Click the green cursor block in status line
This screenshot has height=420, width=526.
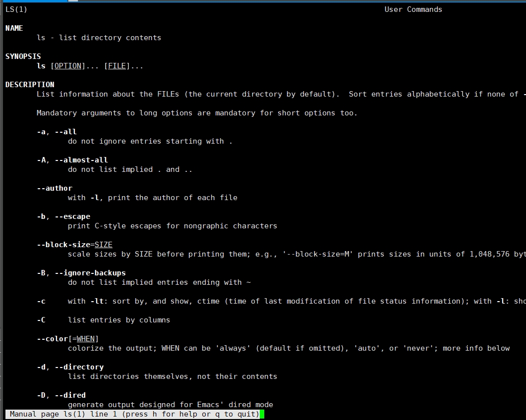point(262,414)
